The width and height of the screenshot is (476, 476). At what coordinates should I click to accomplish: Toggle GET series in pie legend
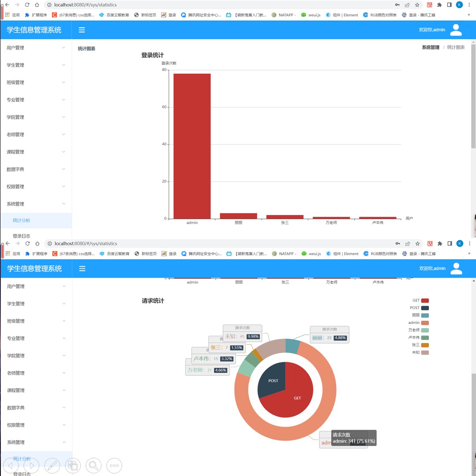pyautogui.click(x=421, y=301)
